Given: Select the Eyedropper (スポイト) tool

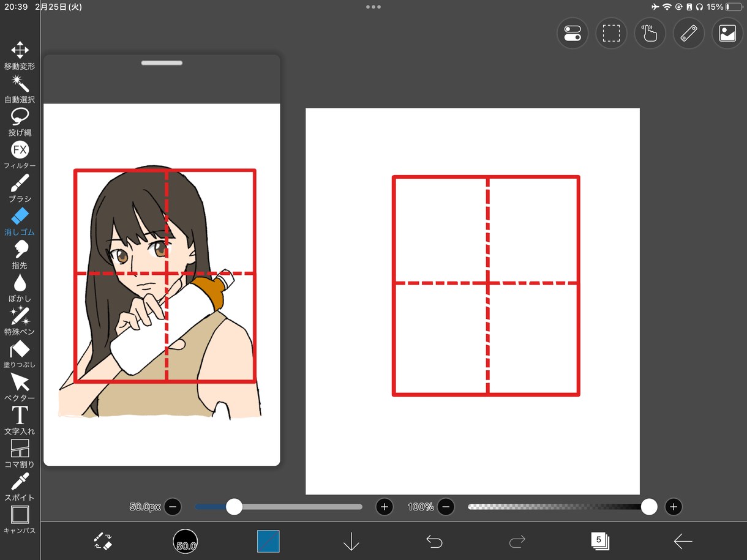Looking at the screenshot, I should (x=20, y=487).
